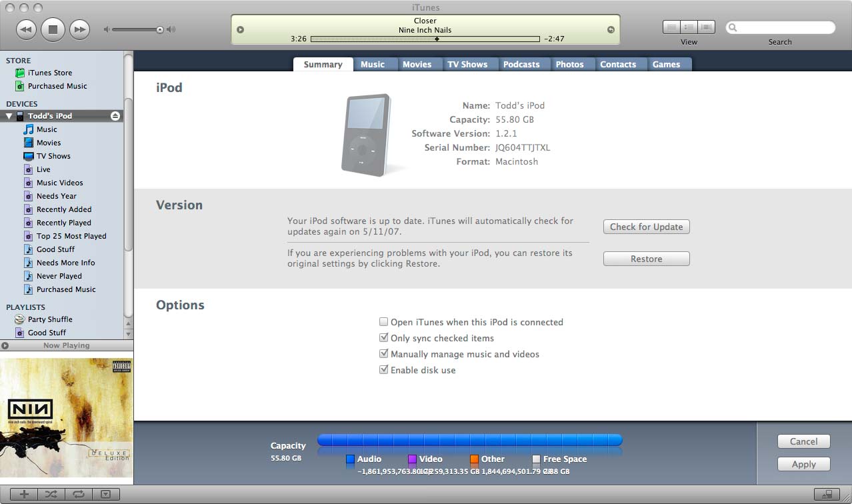Toggle artwork viewer button at bottom
This screenshot has width=852, height=504.
pyautogui.click(x=105, y=494)
